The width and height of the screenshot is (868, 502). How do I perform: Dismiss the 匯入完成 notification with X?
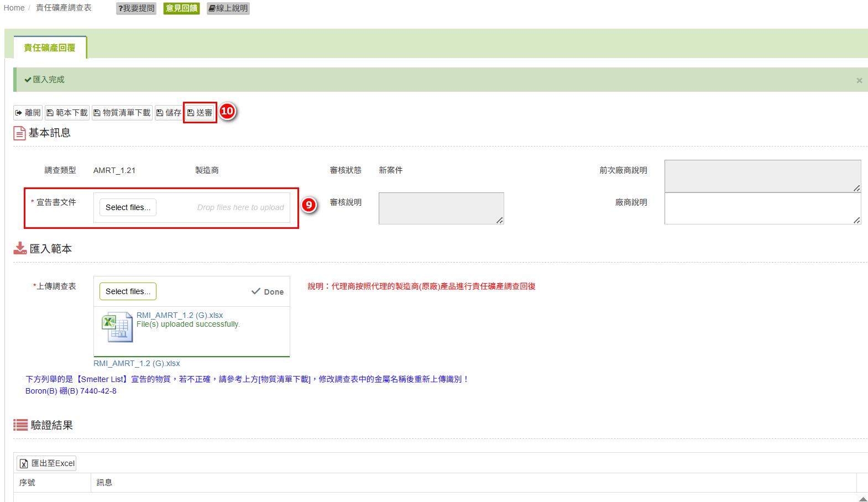859,81
